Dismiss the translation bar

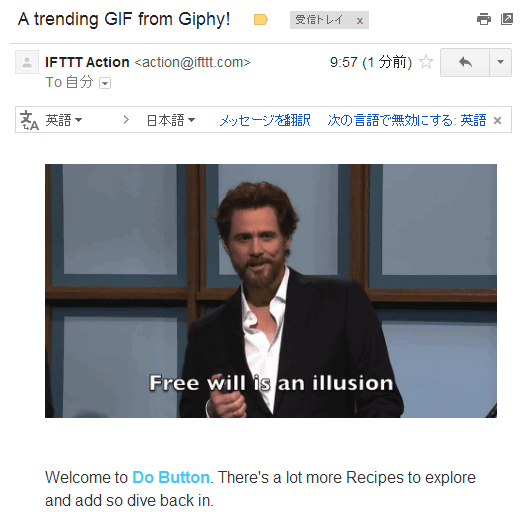(x=498, y=121)
